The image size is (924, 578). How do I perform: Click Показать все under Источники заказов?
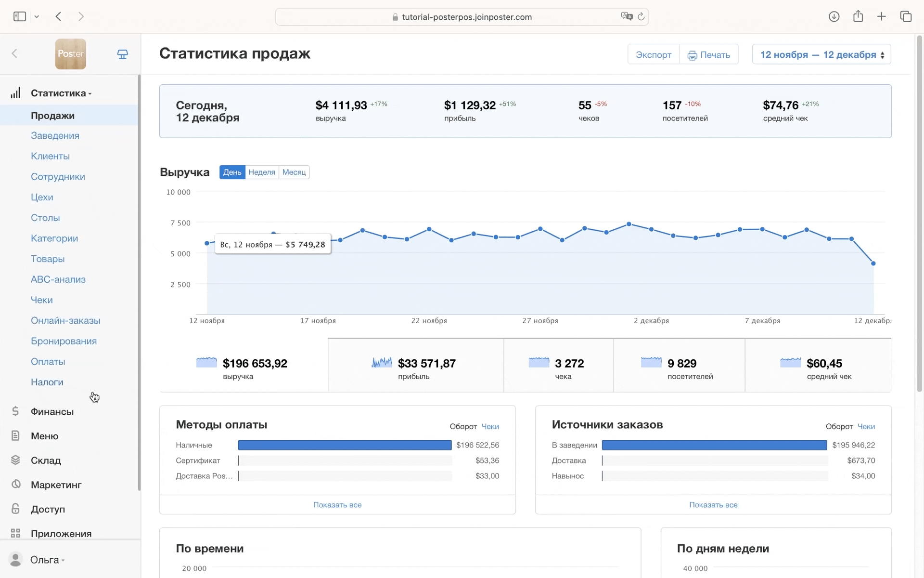713,505
